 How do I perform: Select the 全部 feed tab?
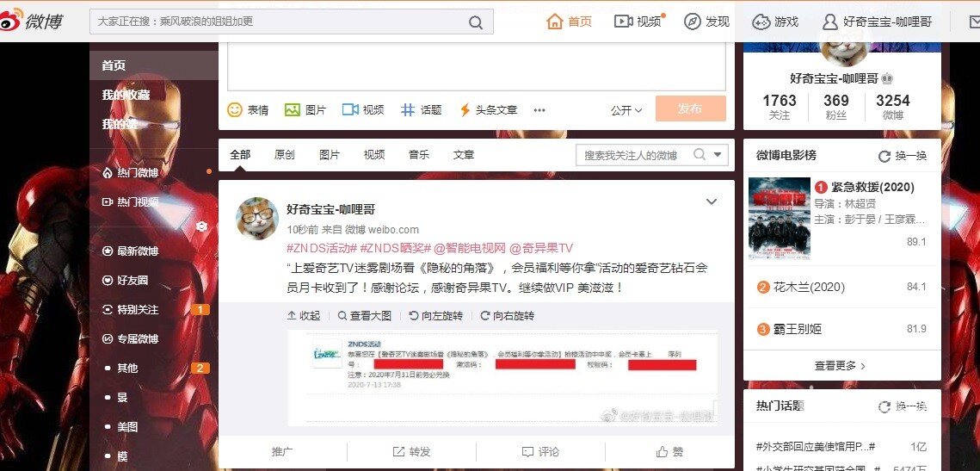coord(240,154)
